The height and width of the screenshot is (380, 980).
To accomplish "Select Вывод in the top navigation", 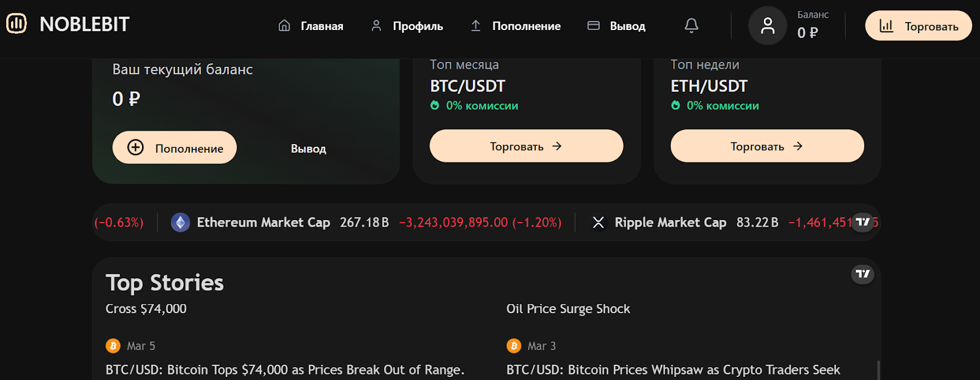I will tap(617, 26).
